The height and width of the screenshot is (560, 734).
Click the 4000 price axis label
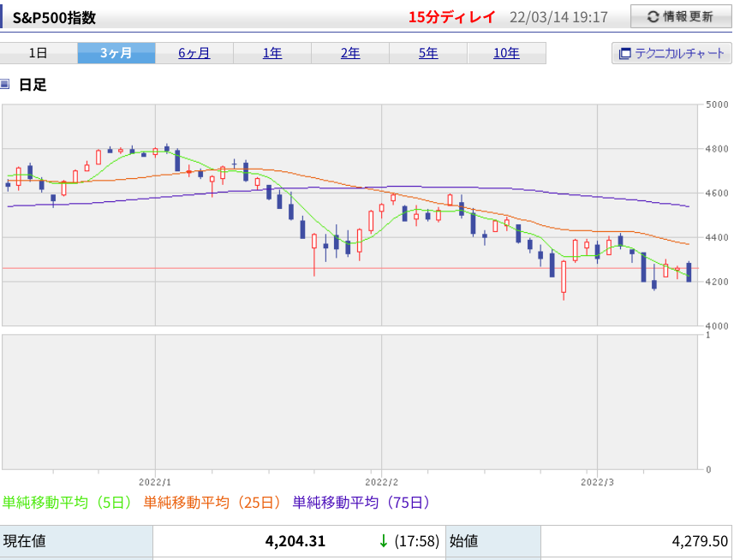pos(717,326)
